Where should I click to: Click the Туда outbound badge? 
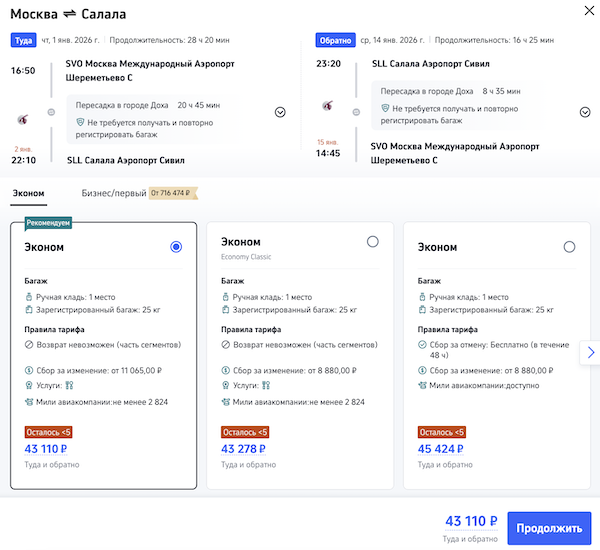23,41
